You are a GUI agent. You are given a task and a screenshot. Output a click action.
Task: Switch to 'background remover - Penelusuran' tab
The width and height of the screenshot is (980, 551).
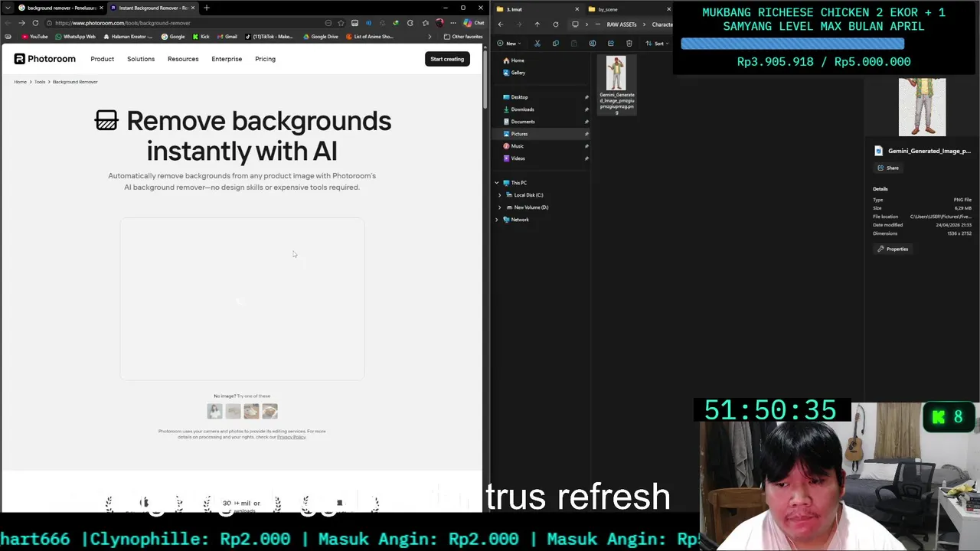pos(60,8)
